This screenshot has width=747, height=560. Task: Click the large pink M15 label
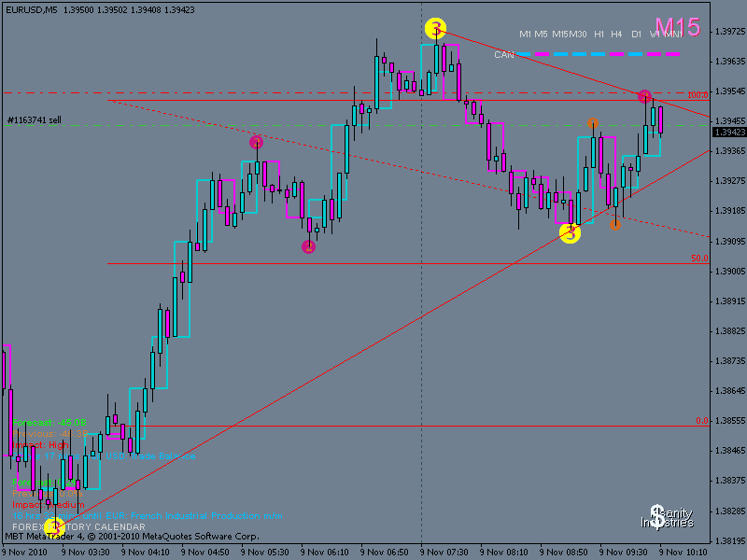point(677,27)
